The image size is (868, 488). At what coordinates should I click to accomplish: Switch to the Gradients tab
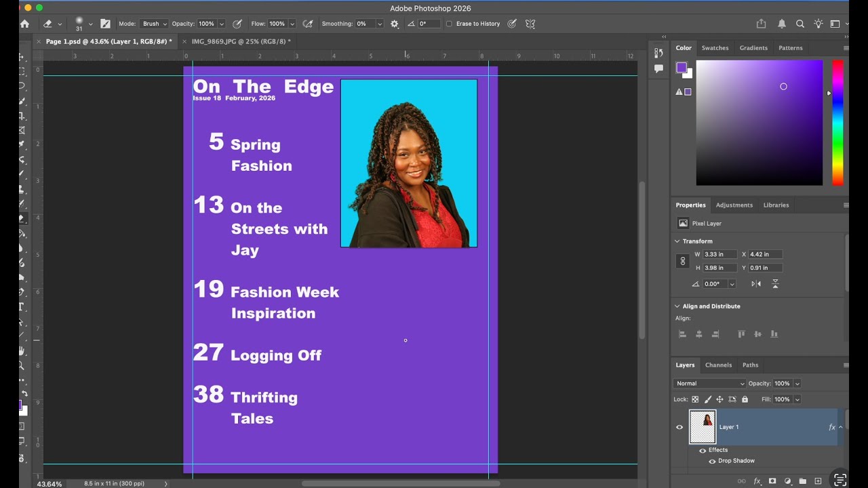(753, 48)
